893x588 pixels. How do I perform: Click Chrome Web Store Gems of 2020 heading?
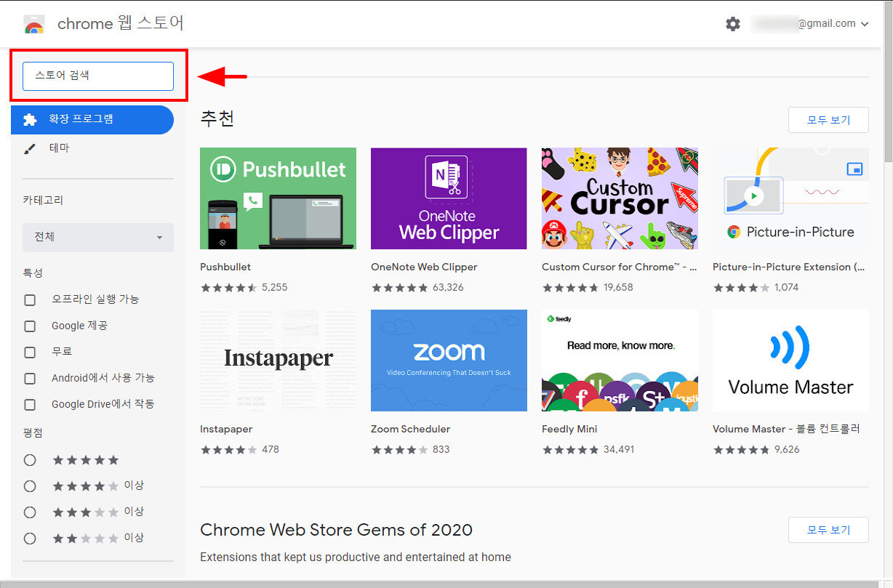pyautogui.click(x=336, y=530)
